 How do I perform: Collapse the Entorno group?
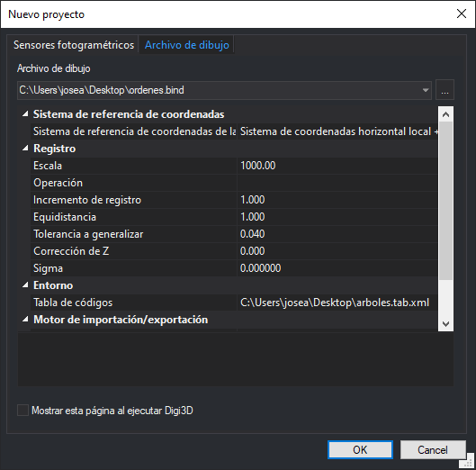click(x=25, y=285)
